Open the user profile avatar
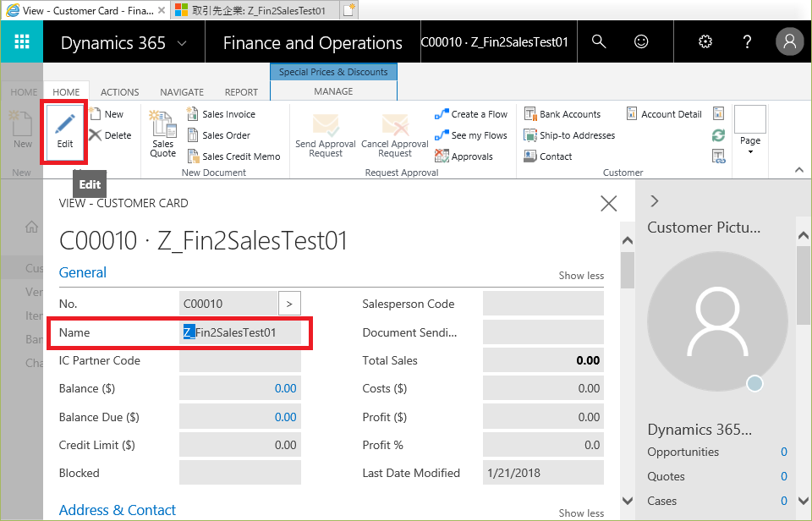 click(789, 41)
